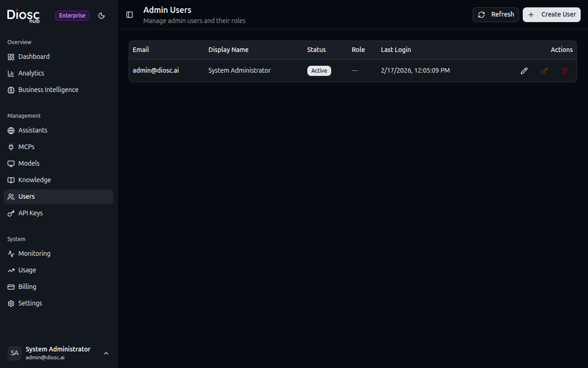This screenshot has width=588, height=368.
Task: Click the Assistants globe icon
Action: (11, 131)
